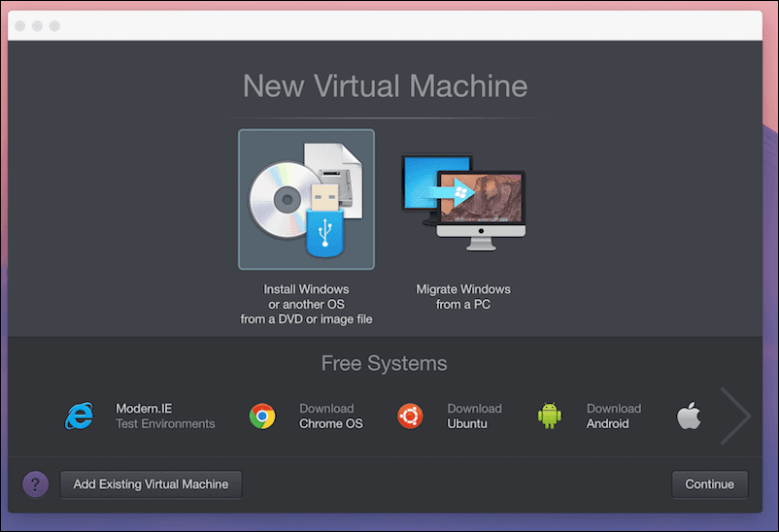The width and height of the screenshot is (779, 532).
Task: Close the window with the first title bar button
Action: tap(20, 26)
